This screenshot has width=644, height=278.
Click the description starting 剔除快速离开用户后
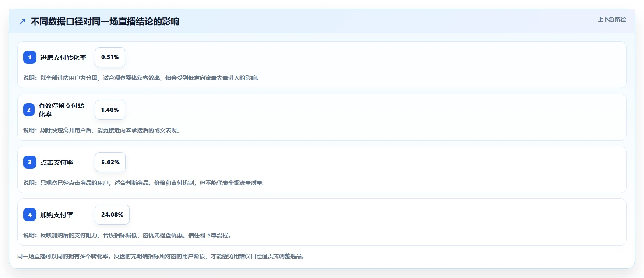click(102, 130)
